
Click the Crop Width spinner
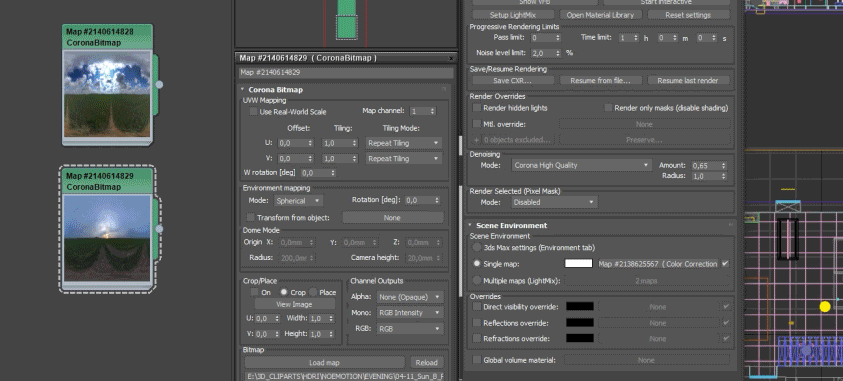(x=332, y=319)
